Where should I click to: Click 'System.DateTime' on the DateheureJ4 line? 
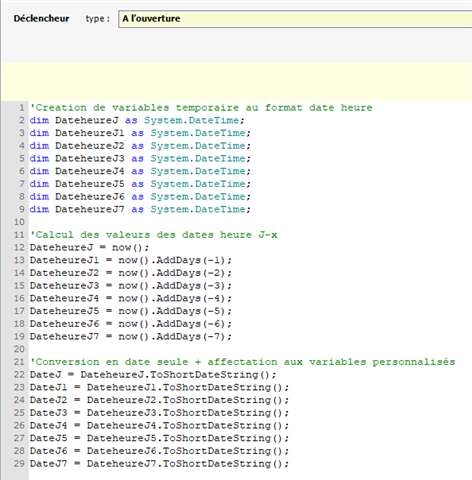[198, 171]
